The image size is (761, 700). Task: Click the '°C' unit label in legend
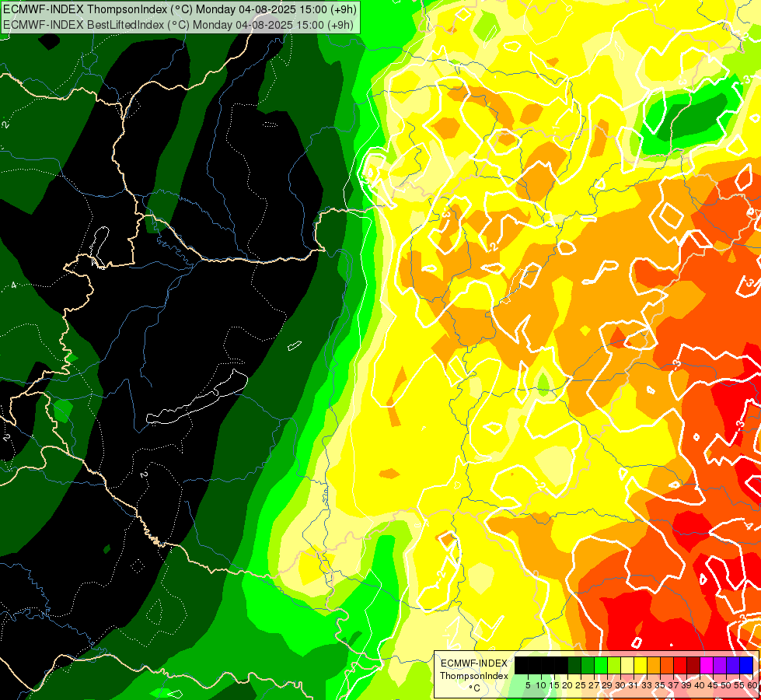point(475,688)
